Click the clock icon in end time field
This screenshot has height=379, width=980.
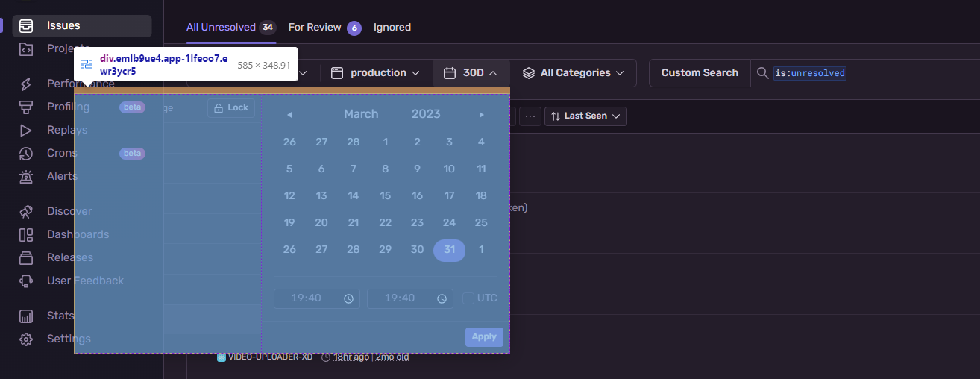coord(442,298)
